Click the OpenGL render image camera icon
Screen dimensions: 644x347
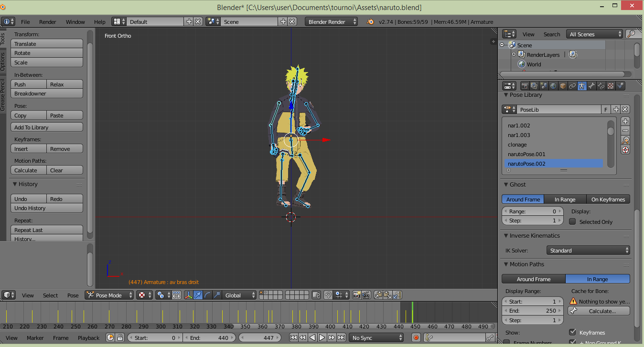[x=356, y=295]
